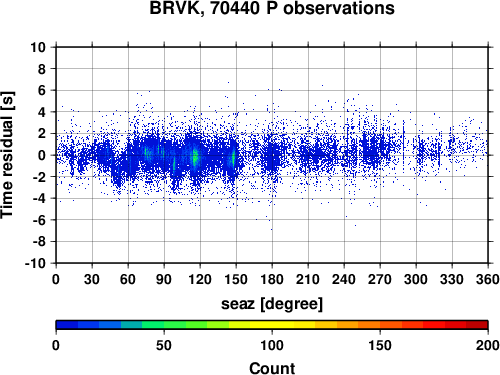Click the y-axis tick label -6
The width and height of the screenshot is (500, 375).
39,220
